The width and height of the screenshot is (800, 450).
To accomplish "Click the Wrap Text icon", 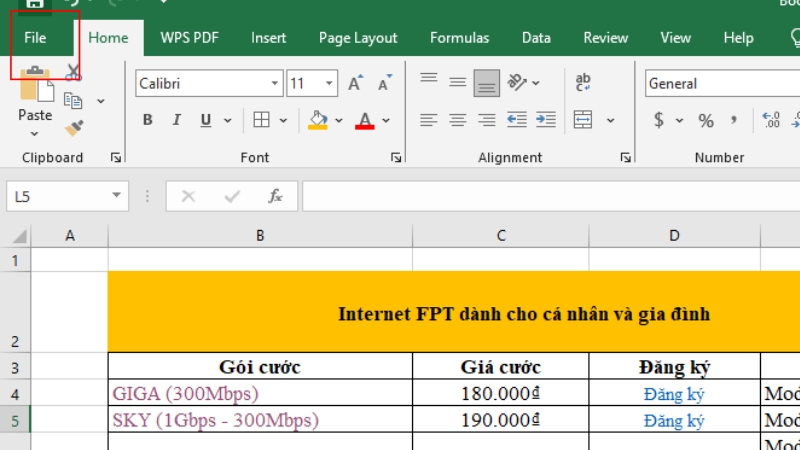I will tap(583, 83).
